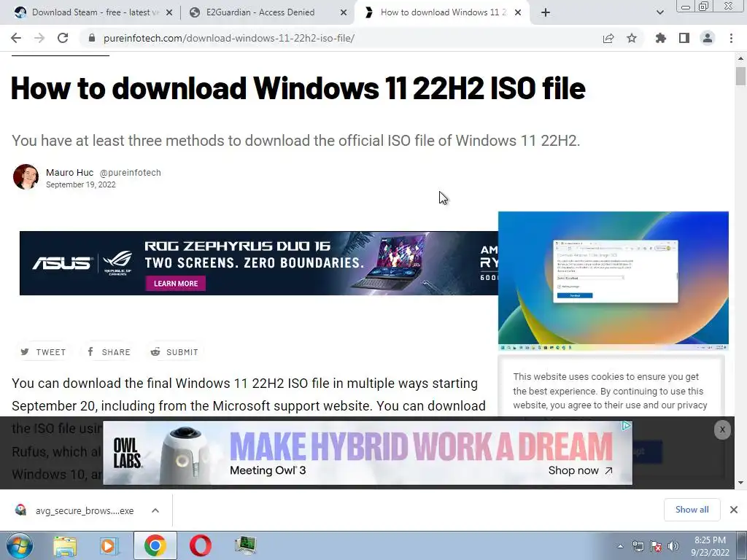Share article on Facebook Share button
Screen dimensions: 747x560
[109, 352]
